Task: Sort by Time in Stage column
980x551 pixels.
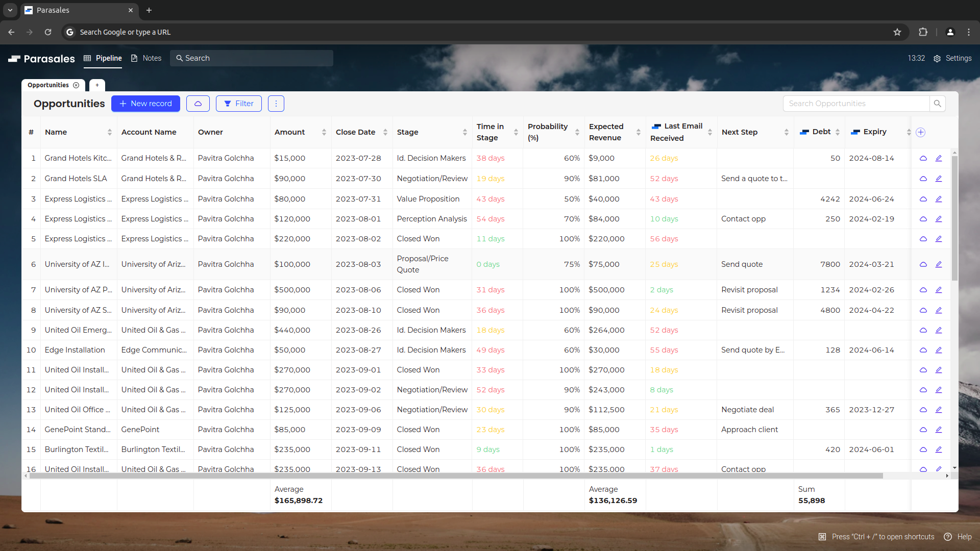Action: click(x=516, y=132)
